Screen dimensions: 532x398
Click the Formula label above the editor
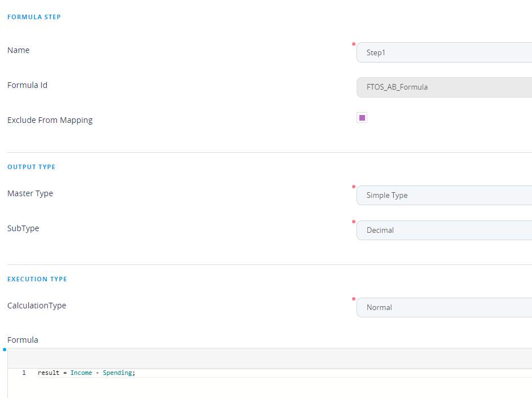click(23, 340)
